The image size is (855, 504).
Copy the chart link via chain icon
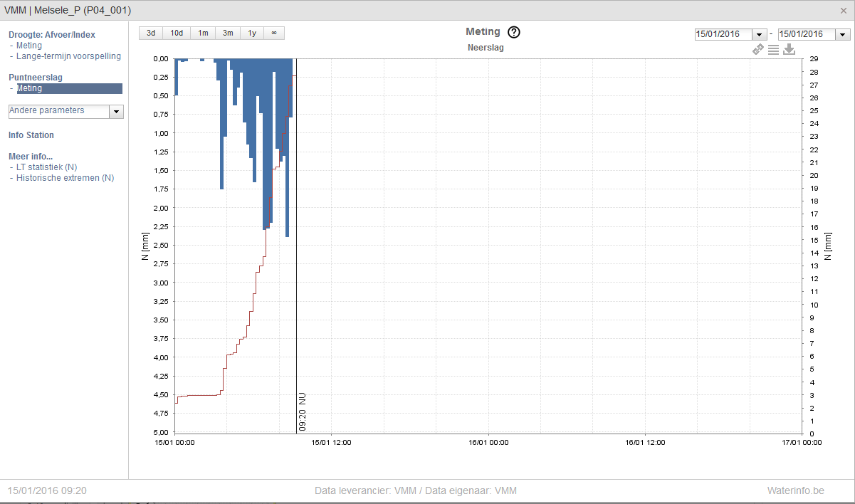pos(759,50)
